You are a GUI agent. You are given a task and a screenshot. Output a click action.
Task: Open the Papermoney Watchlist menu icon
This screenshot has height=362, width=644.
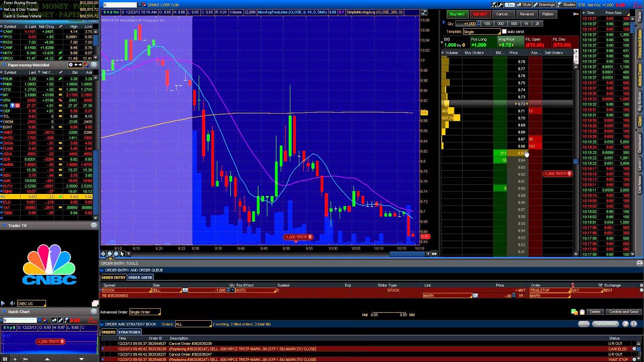tap(94, 65)
